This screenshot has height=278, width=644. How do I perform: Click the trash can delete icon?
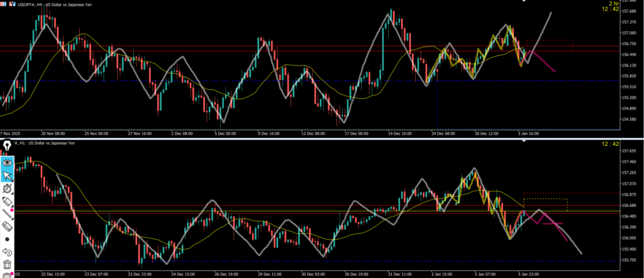(x=8, y=264)
